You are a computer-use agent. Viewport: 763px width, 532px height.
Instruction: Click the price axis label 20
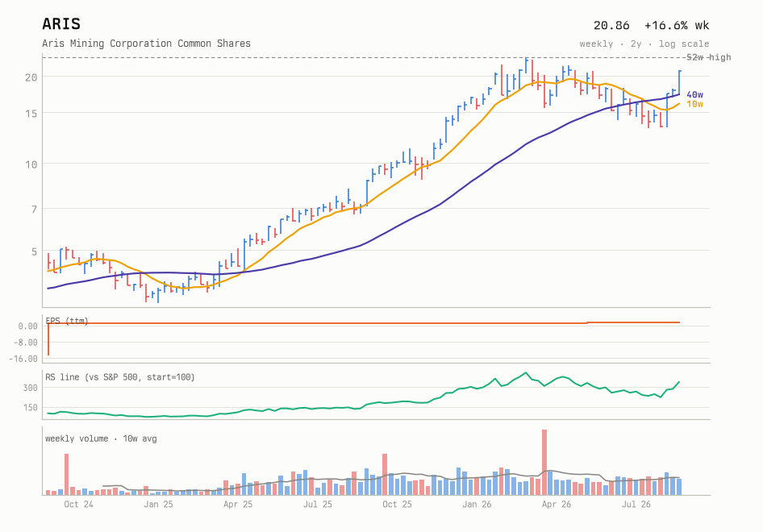(31, 77)
